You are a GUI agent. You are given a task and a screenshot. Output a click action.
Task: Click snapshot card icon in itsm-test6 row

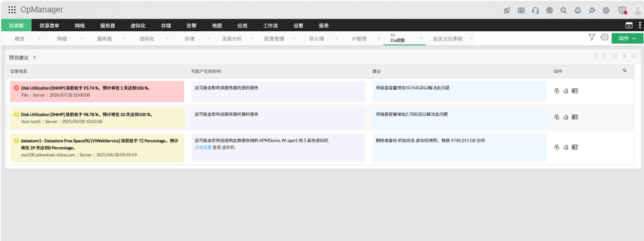[x=575, y=117]
